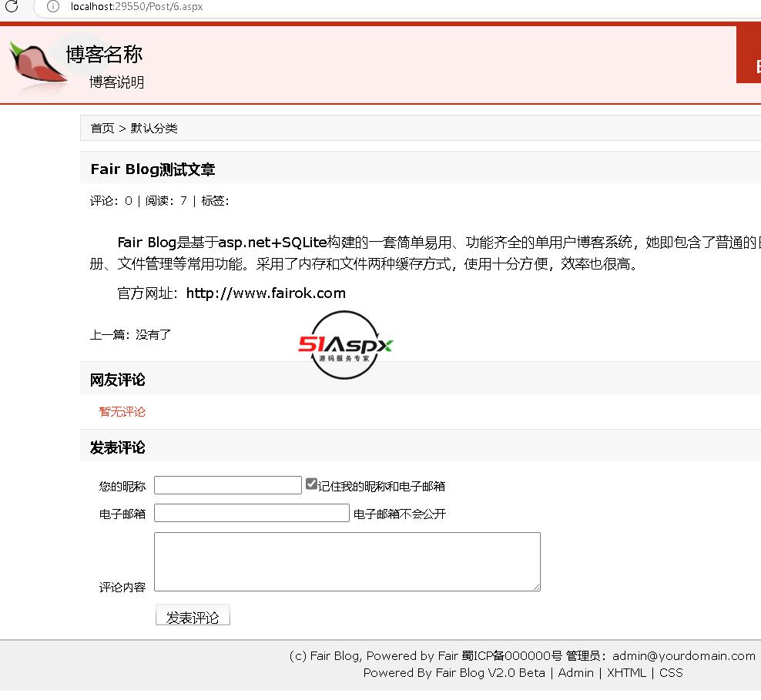Click the 标签: tags label
Viewport: 761px width, 700px height.
point(215,200)
